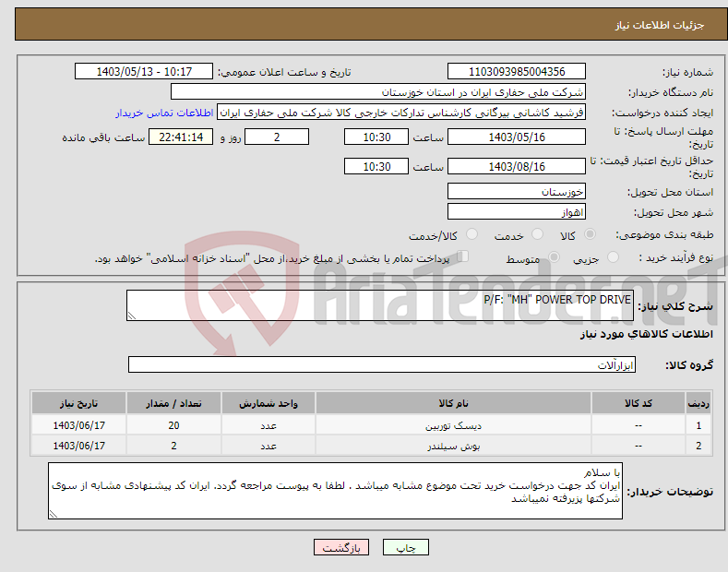This screenshot has width=728, height=572.
Task: Click the شماره نیاز field 1103093985004356
Action: tap(517, 72)
